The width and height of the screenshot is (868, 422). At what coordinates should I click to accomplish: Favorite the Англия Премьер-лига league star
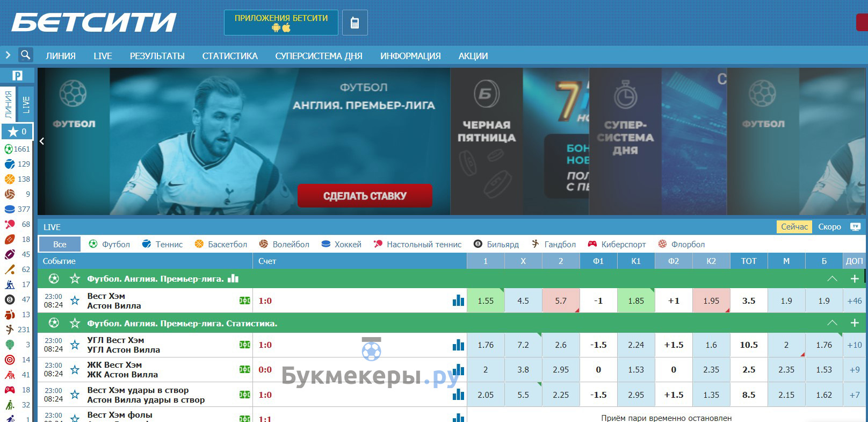pos(75,278)
